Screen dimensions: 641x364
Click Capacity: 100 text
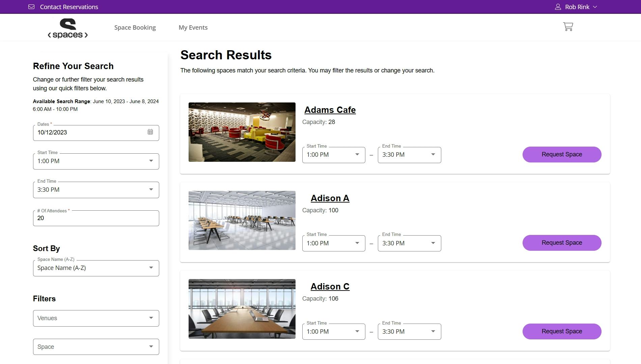[x=320, y=210]
